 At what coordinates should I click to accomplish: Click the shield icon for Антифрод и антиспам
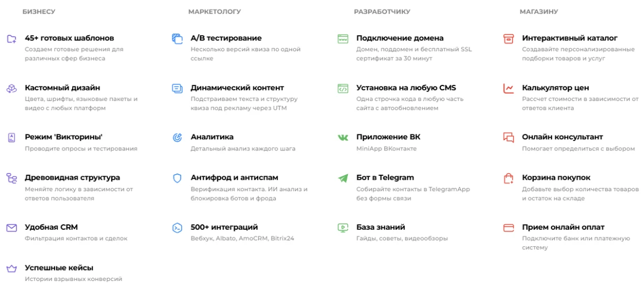177,178
